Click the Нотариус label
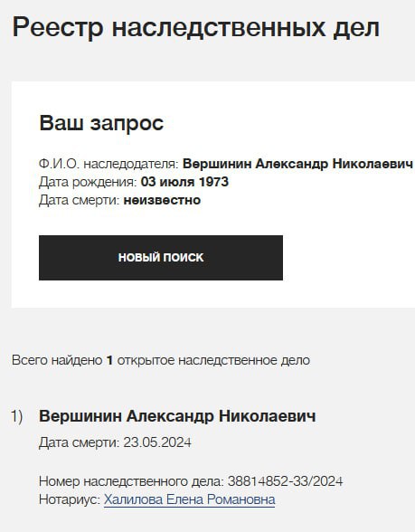The width and height of the screenshot is (415, 532). [70, 499]
